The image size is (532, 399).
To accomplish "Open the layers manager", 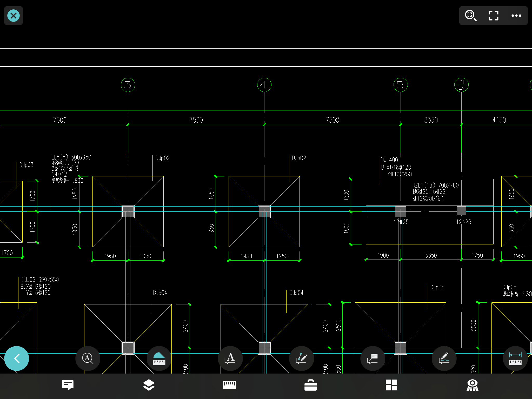I will pyautogui.click(x=149, y=385).
